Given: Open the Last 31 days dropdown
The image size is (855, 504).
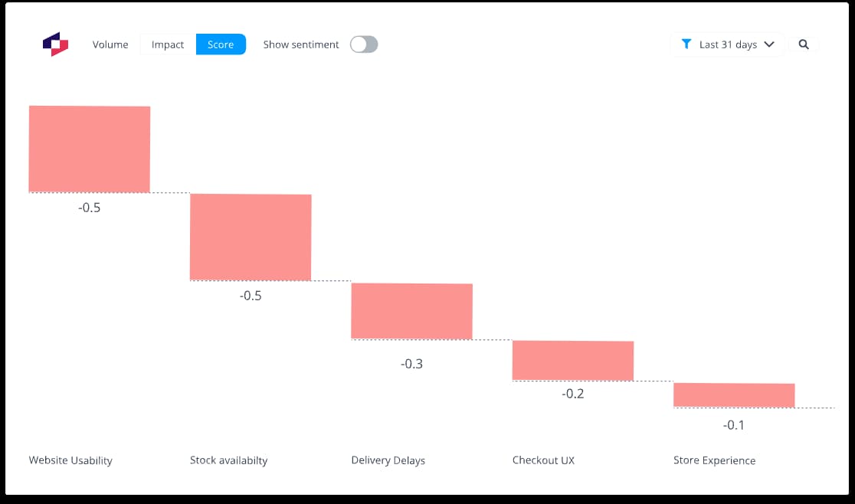Looking at the screenshot, I should [x=727, y=44].
